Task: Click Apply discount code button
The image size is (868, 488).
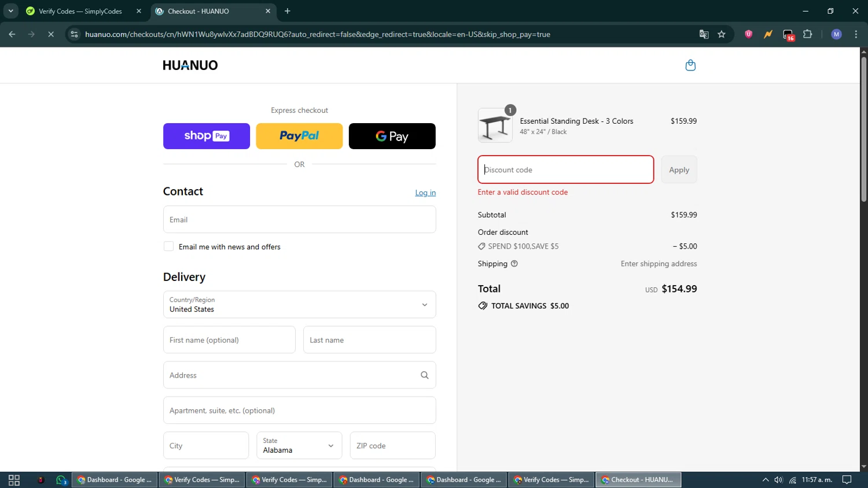Action: pyautogui.click(x=679, y=169)
